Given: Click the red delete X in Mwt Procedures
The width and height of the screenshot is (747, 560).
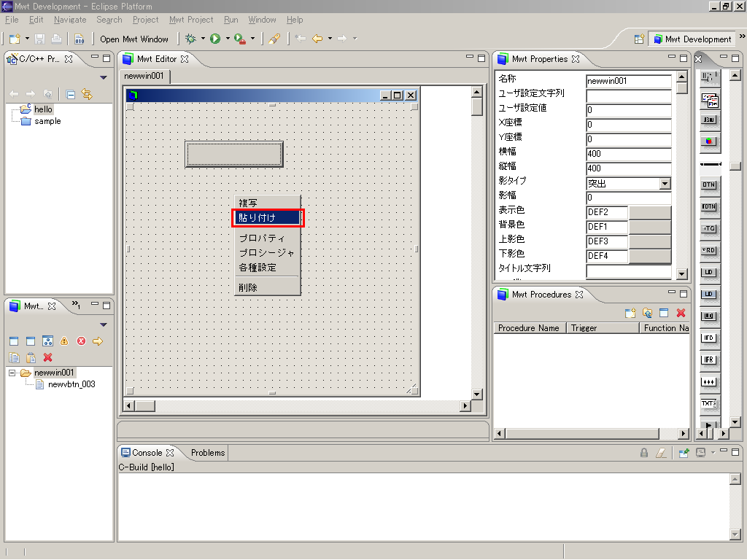Looking at the screenshot, I should coord(681,313).
